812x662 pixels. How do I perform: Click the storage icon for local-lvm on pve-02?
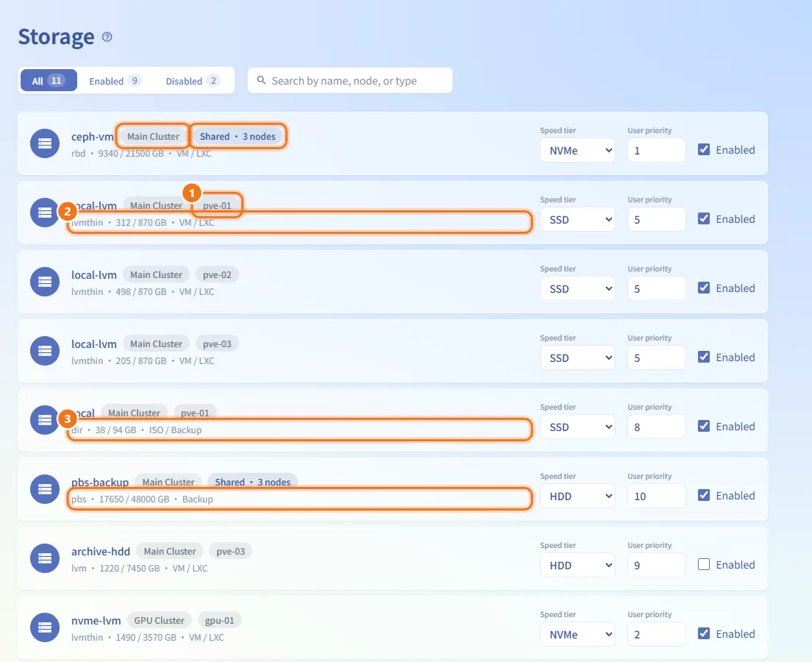45,282
